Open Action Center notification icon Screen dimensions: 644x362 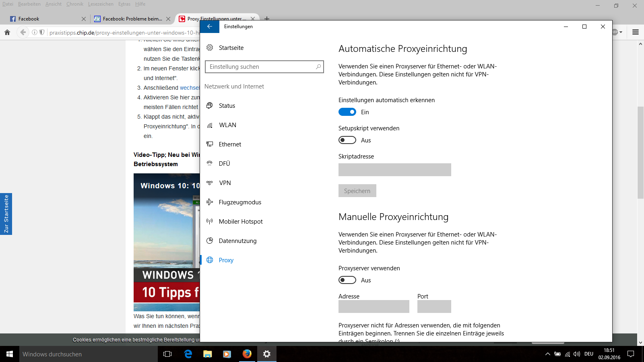pyautogui.click(x=631, y=354)
